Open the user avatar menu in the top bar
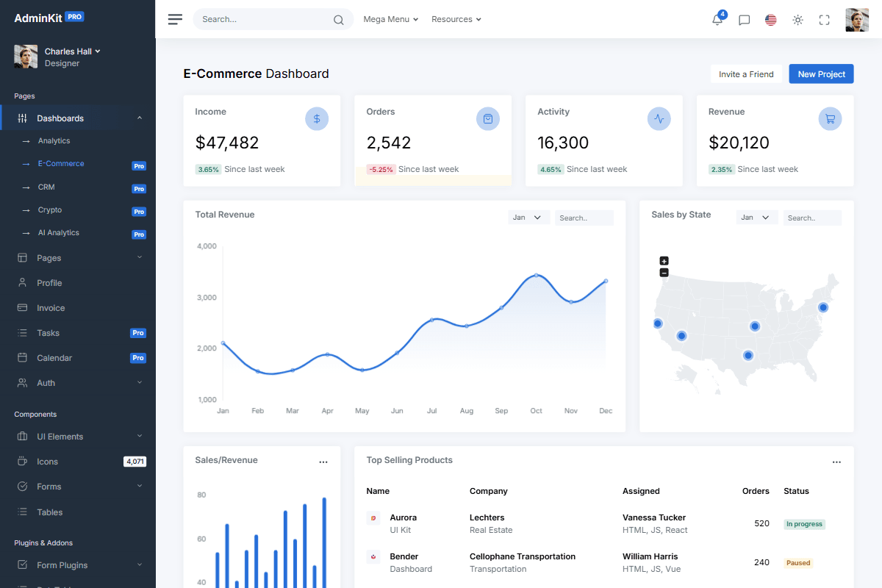The width and height of the screenshot is (882, 588). tap(857, 20)
